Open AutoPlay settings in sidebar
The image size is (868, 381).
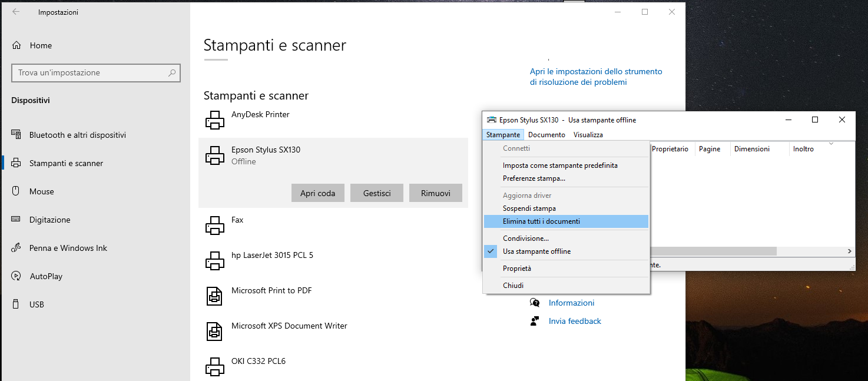[x=46, y=276]
